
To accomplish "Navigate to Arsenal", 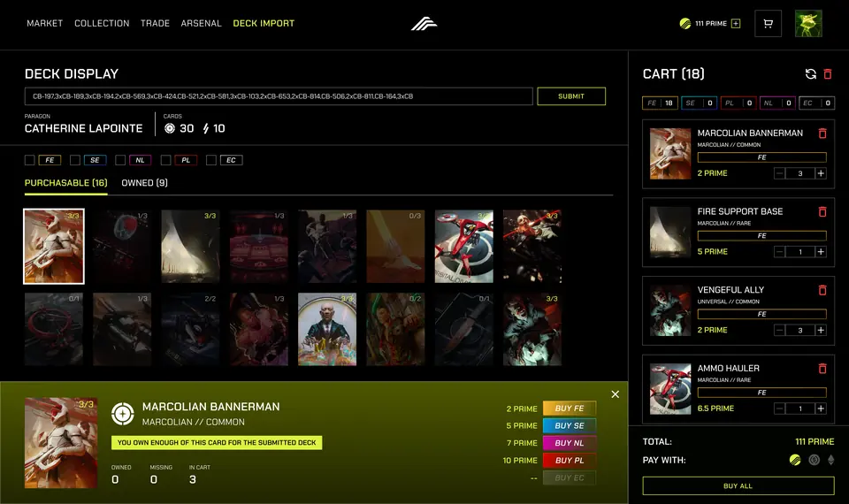I will click(x=201, y=23).
